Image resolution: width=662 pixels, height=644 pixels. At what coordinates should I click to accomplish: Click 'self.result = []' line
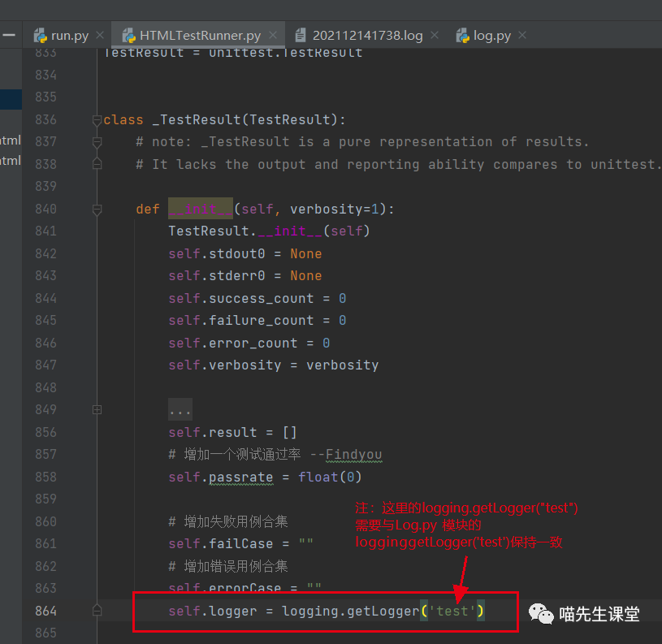(233, 433)
